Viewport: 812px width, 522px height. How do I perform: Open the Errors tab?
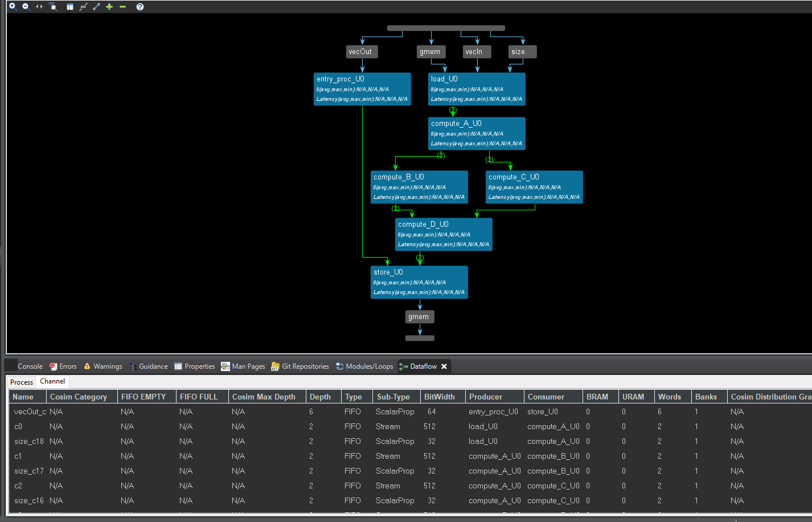(x=63, y=366)
